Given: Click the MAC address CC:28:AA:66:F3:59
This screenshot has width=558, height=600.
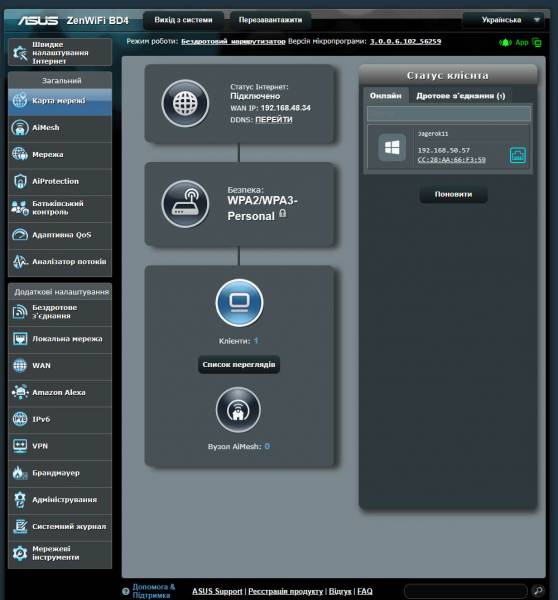Looking at the screenshot, I should (x=452, y=160).
